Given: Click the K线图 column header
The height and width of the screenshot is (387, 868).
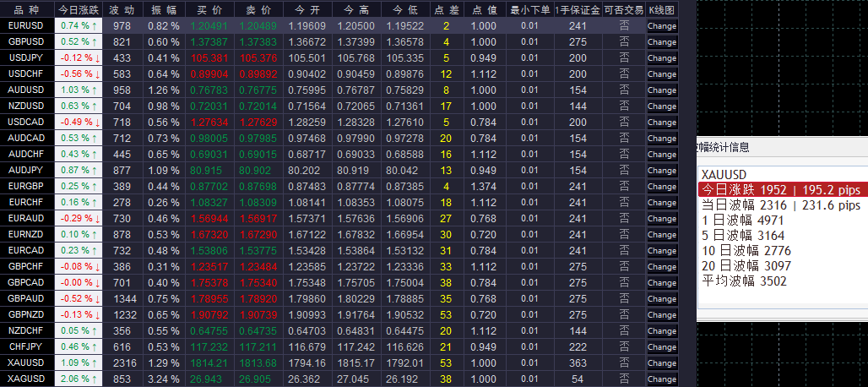Looking at the screenshot, I should click(x=662, y=9).
